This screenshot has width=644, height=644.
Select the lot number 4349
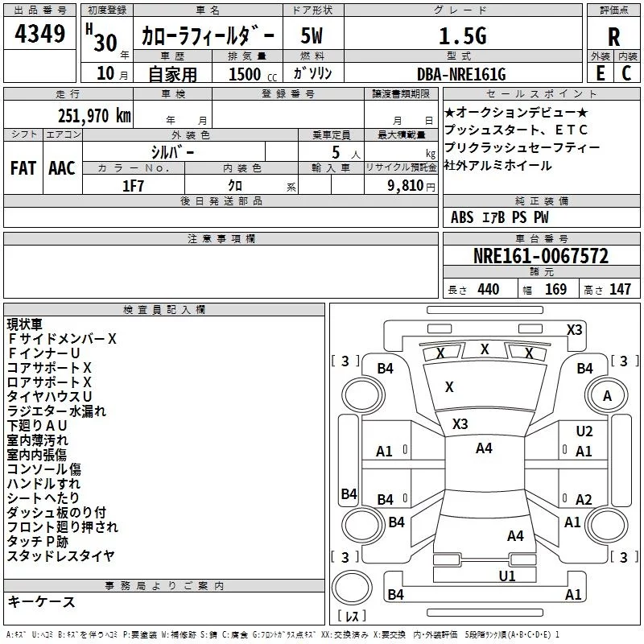[39, 35]
